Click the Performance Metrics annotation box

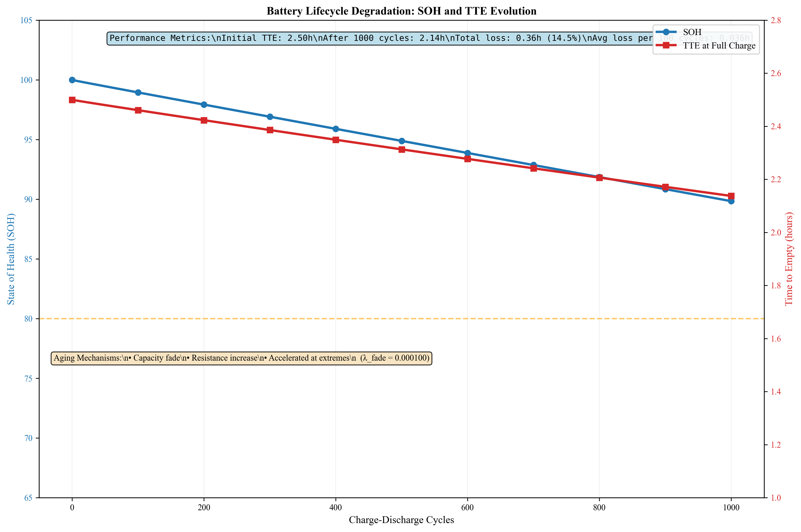pyautogui.click(x=373, y=38)
